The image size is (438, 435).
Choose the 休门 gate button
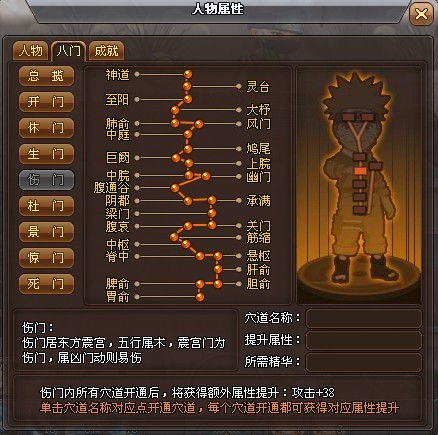click(46, 128)
